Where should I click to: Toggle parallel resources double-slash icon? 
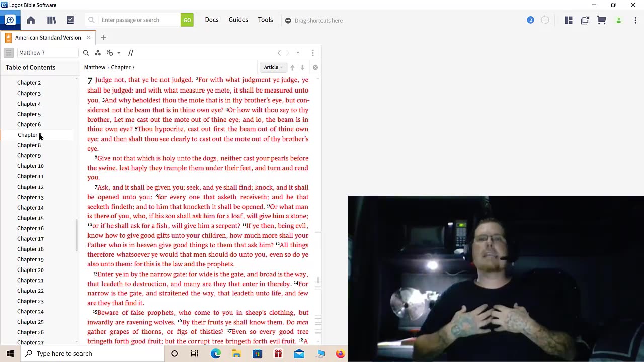[131, 53]
